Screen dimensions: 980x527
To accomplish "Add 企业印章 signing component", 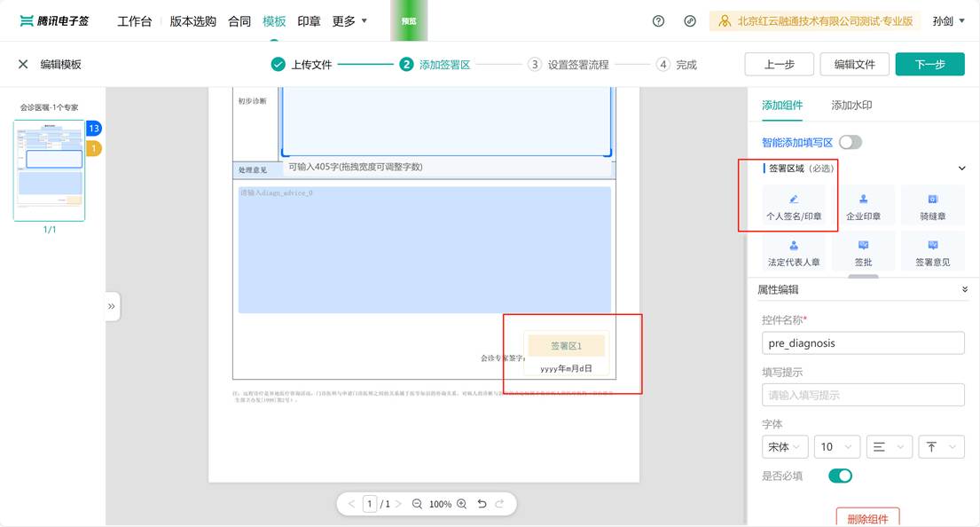I will (863, 206).
